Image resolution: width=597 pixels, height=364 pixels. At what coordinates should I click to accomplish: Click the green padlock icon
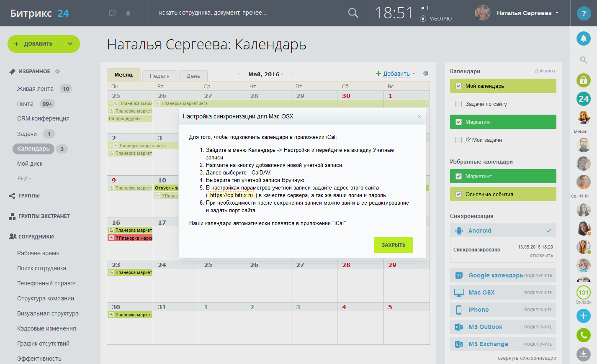tap(584, 80)
